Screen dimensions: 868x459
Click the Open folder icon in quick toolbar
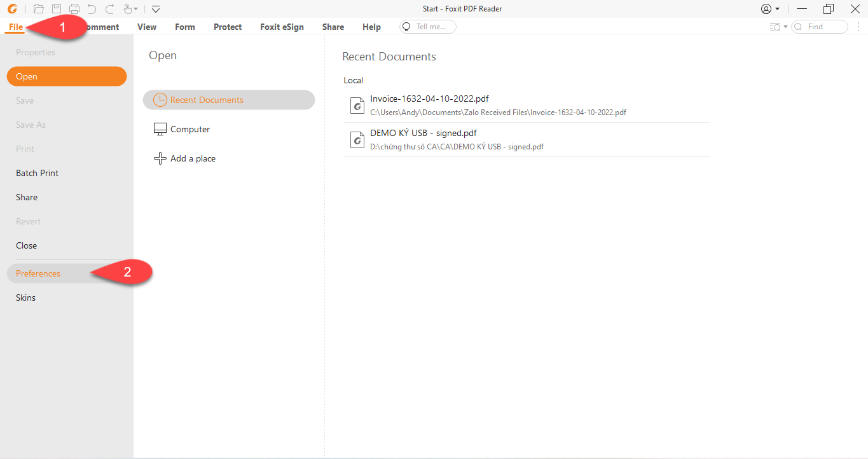tap(39, 9)
